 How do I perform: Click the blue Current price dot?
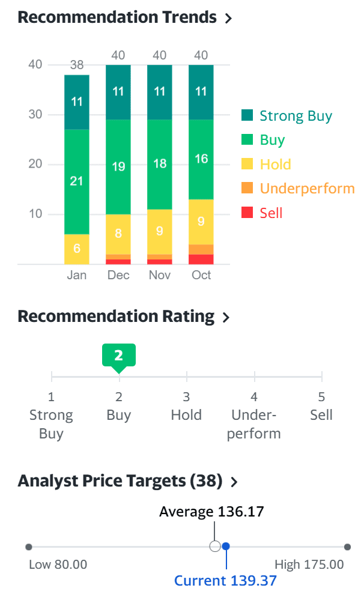pyautogui.click(x=226, y=547)
